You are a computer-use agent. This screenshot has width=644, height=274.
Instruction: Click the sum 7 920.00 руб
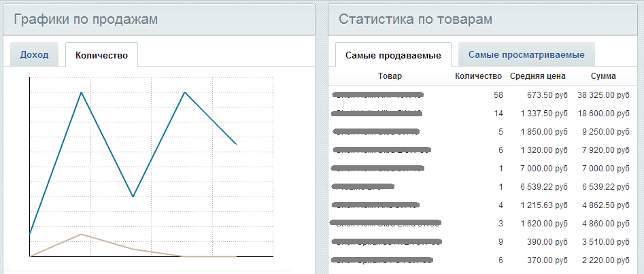coord(605,150)
